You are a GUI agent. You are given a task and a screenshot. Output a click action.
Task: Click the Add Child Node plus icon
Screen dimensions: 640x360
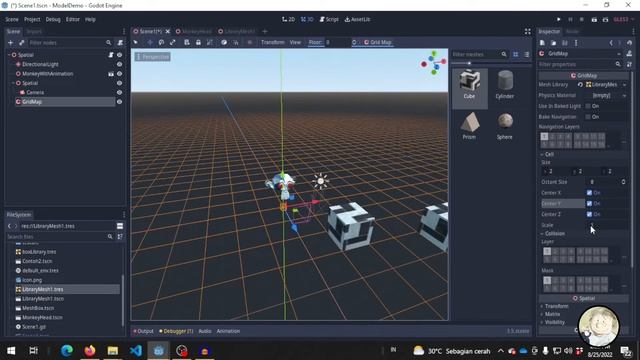tap(11, 42)
